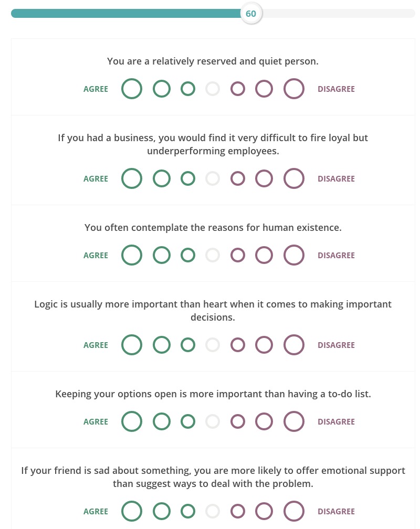
Task: Mark slight disagree for keeping options open
Action: tap(238, 421)
